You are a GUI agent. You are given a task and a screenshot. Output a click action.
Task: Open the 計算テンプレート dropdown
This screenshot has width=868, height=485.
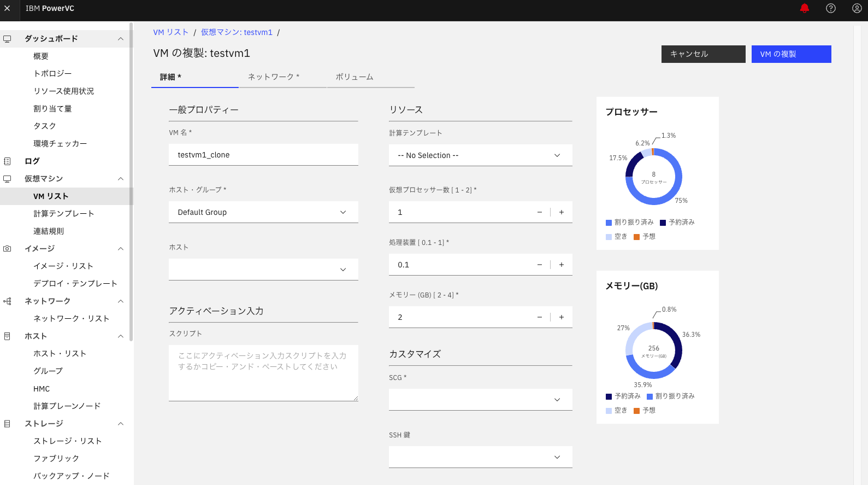coord(481,155)
